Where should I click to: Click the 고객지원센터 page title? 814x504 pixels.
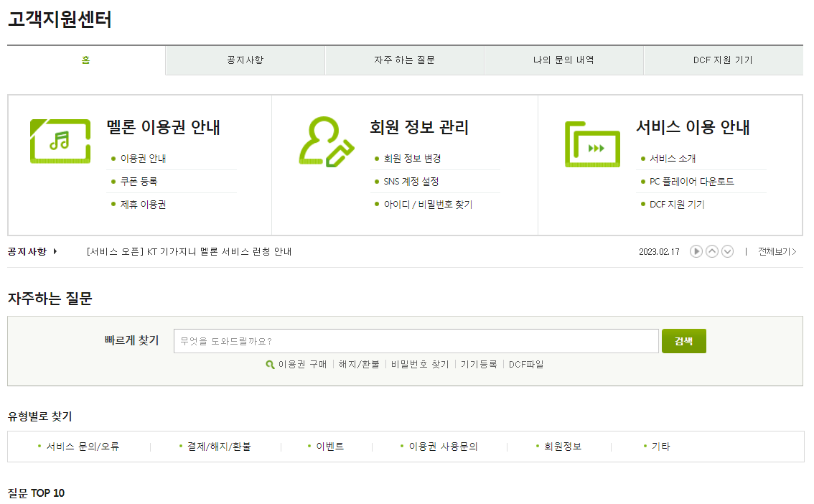pyautogui.click(x=60, y=19)
